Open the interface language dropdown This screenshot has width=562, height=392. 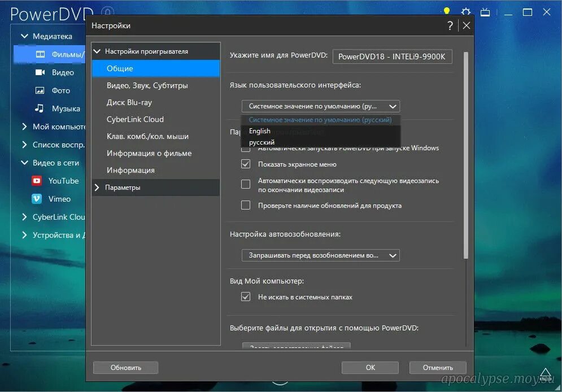pyautogui.click(x=320, y=106)
